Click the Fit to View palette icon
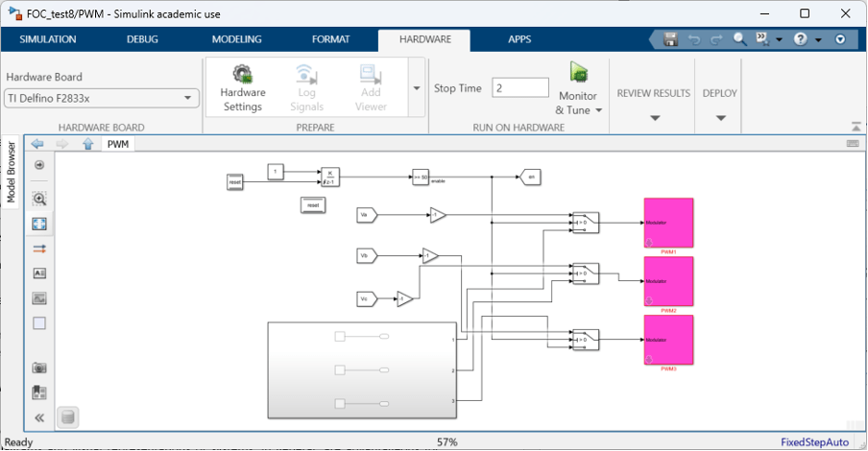 click(x=39, y=224)
